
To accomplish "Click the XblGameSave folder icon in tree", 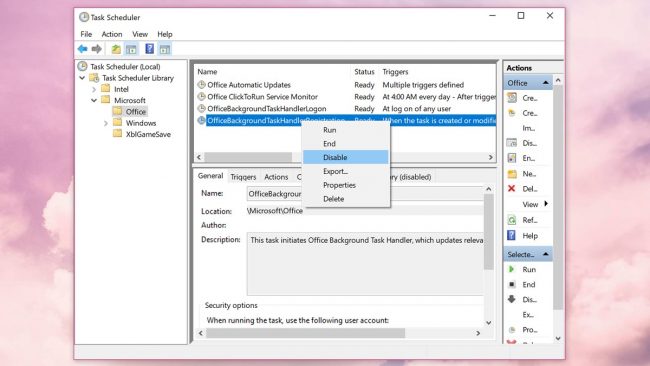I will (118, 134).
